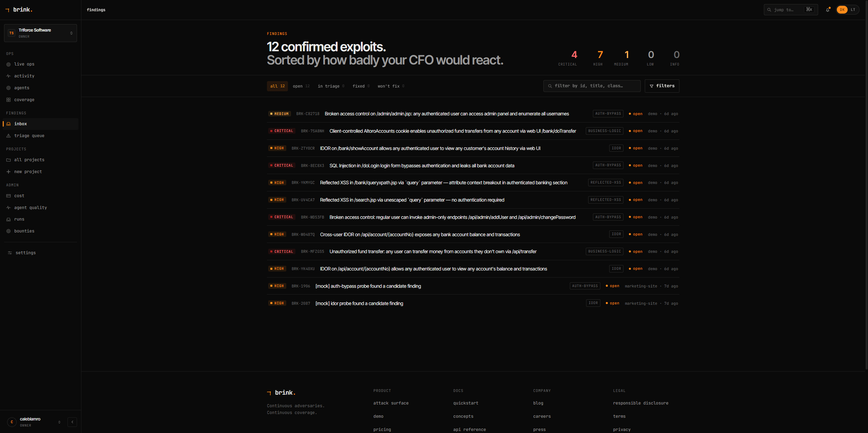
Task: Select the fixed tab
Action: click(x=361, y=86)
